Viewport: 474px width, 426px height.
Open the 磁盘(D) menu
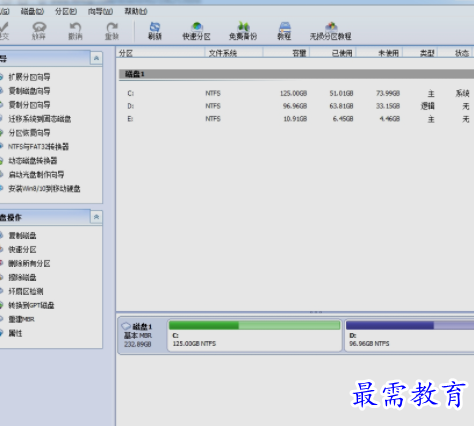[32, 12]
